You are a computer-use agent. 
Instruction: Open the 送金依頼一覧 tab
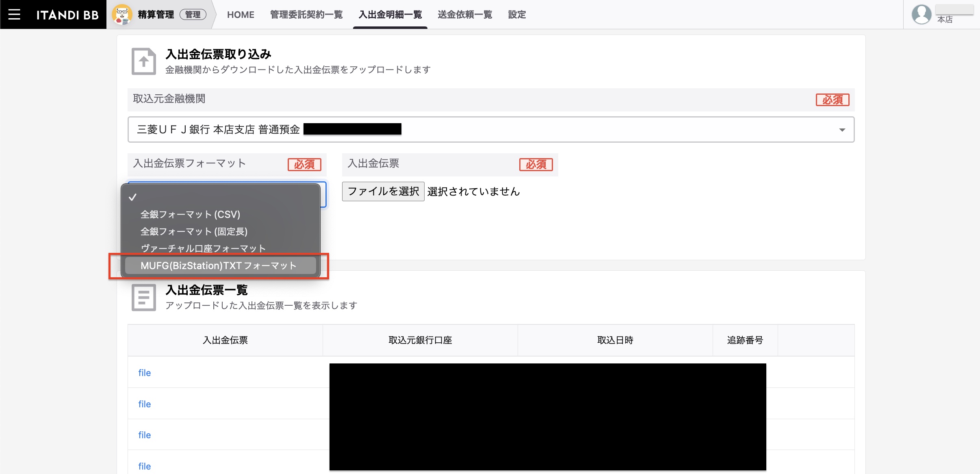point(465,15)
